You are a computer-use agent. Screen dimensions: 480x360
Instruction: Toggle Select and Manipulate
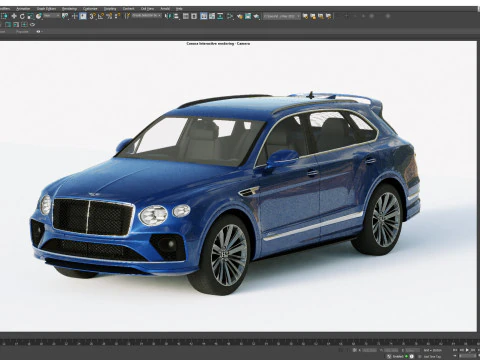click(x=74, y=16)
